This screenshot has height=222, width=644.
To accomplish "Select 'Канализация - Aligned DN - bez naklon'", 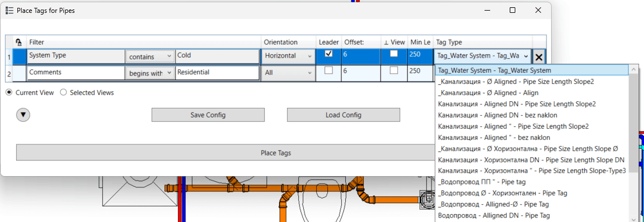I will [x=532, y=115].
